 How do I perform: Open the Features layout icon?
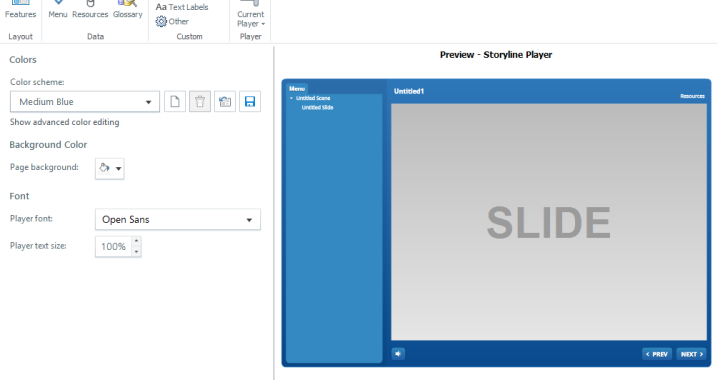point(20,9)
